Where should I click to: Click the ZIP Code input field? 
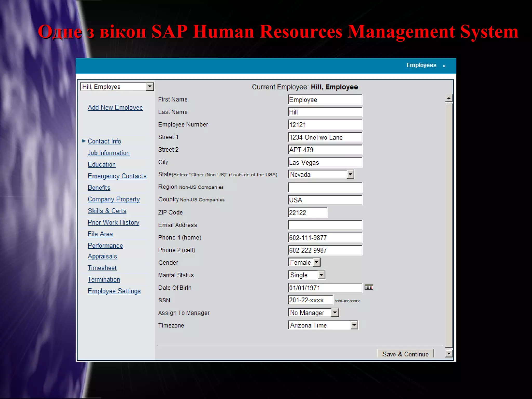coord(308,212)
